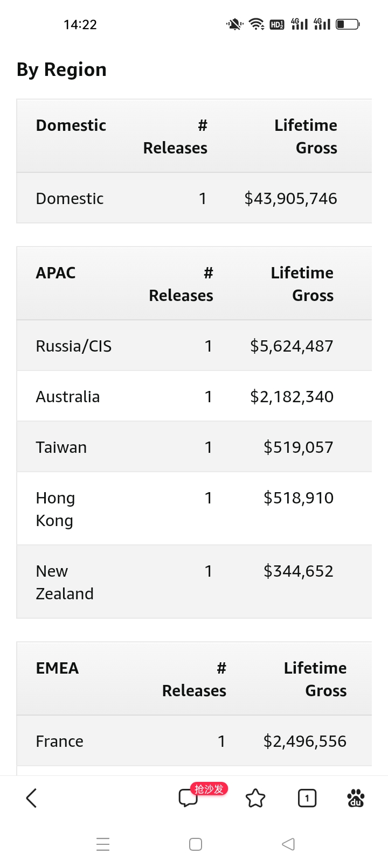The image size is (388, 868).
Task: Tap the Android home square button
Action: (196, 844)
